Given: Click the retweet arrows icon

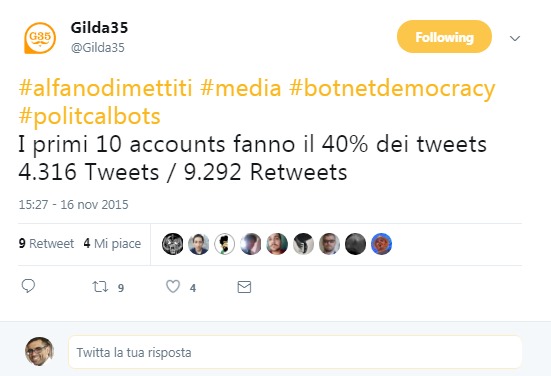Looking at the screenshot, I should pyautogui.click(x=100, y=287).
